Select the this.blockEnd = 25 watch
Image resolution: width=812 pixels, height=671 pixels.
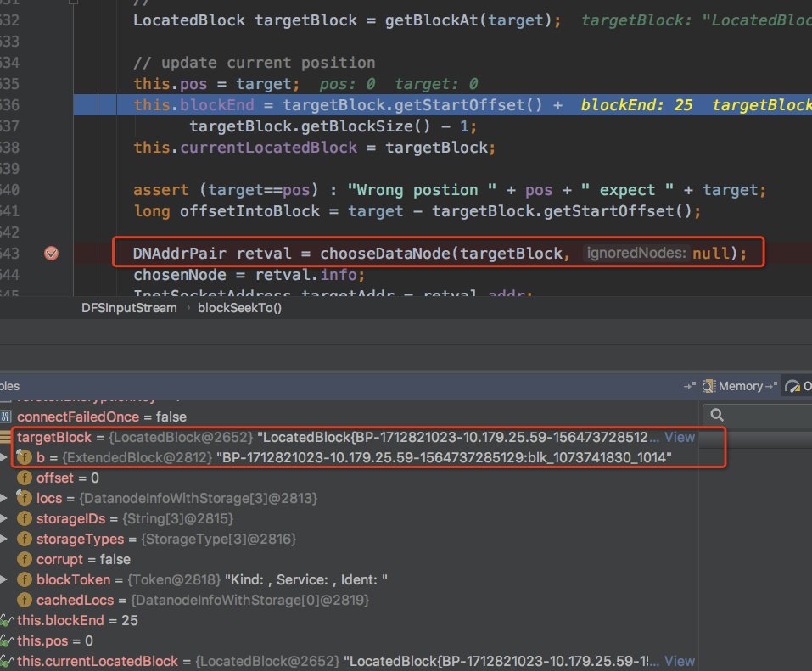[349, 620]
